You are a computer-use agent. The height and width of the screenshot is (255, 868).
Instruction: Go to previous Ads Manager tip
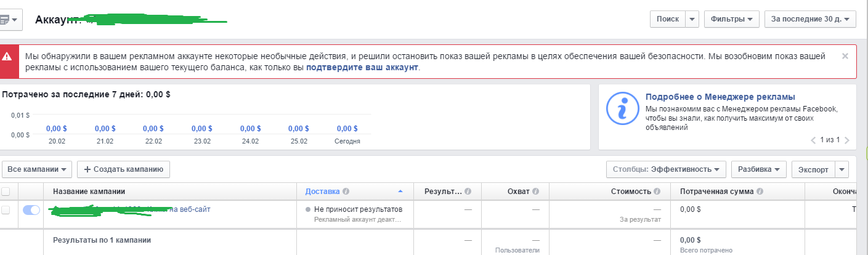(814, 140)
